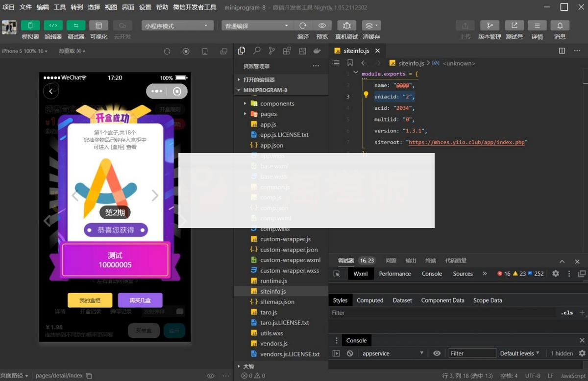
Task: Click the element inspector picker icon
Action: point(337,274)
